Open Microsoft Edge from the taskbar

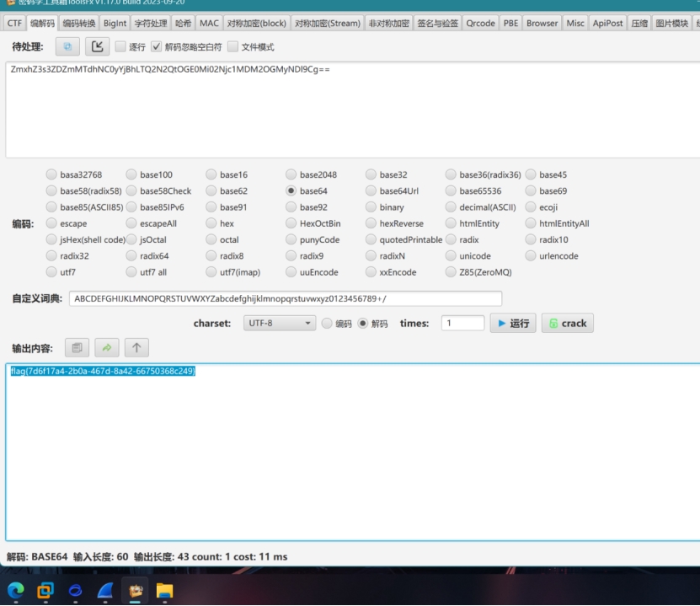pyautogui.click(x=17, y=591)
